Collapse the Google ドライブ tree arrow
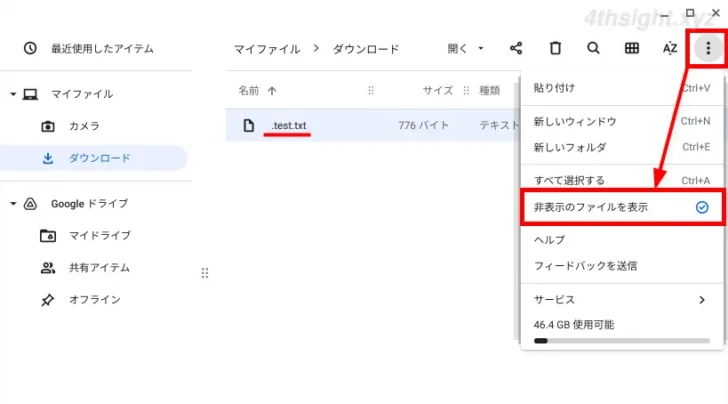This screenshot has height=404, width=728. [13, 203]
